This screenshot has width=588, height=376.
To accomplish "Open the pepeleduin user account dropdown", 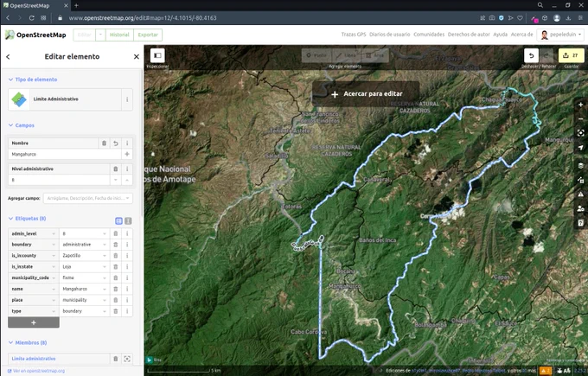I will pos(560,35).
